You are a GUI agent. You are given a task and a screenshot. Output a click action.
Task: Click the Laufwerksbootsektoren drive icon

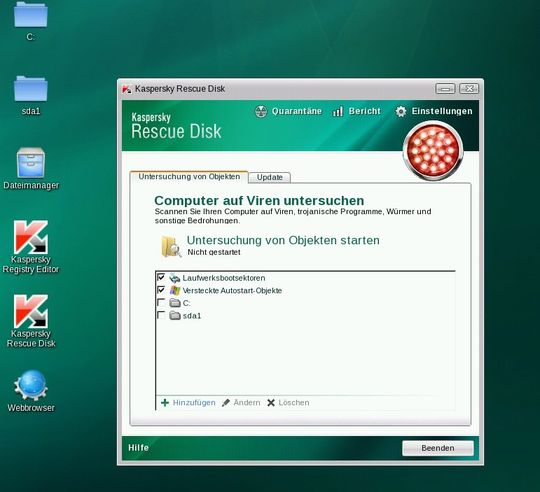point(175,278)
